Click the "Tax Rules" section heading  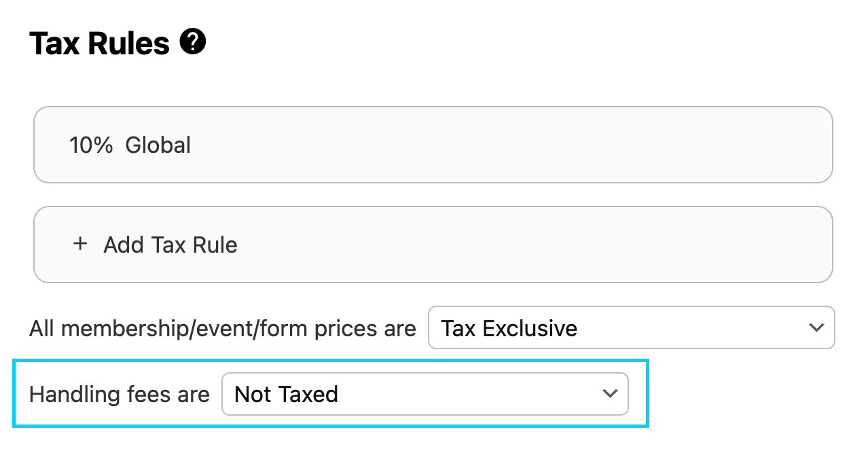pyautogui.click(x=99, y=44)
